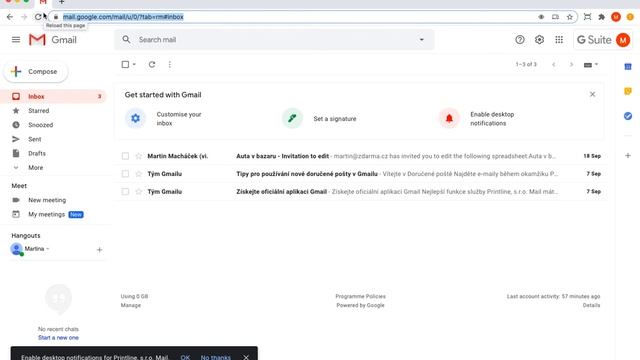
Task: Click the Compose button
Action: tap(36, 71)
